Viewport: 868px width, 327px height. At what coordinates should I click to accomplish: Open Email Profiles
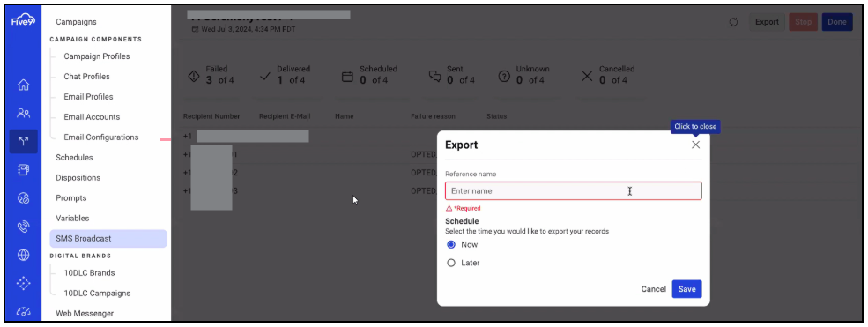[89, 97]
